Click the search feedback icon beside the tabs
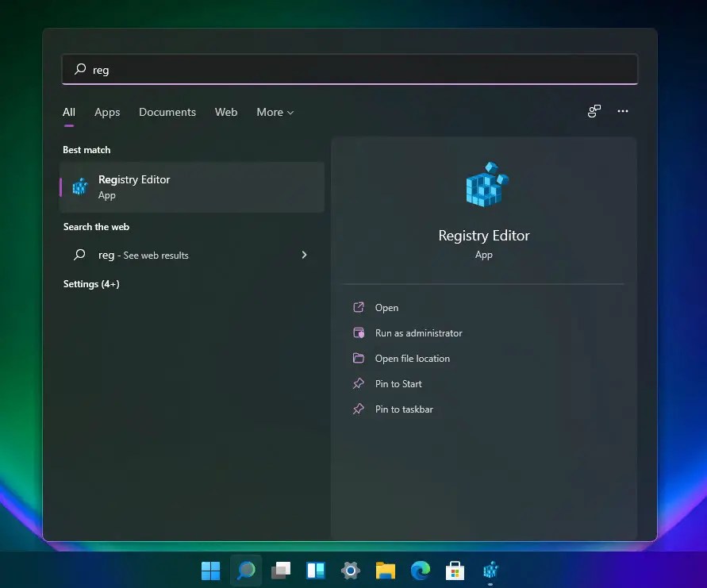The image size is (707, 588). (594, 111)
